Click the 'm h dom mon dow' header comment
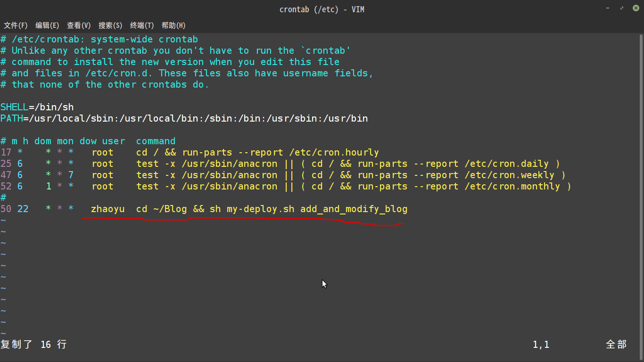This screenshot has width=644, height=362. pos(54,141)
